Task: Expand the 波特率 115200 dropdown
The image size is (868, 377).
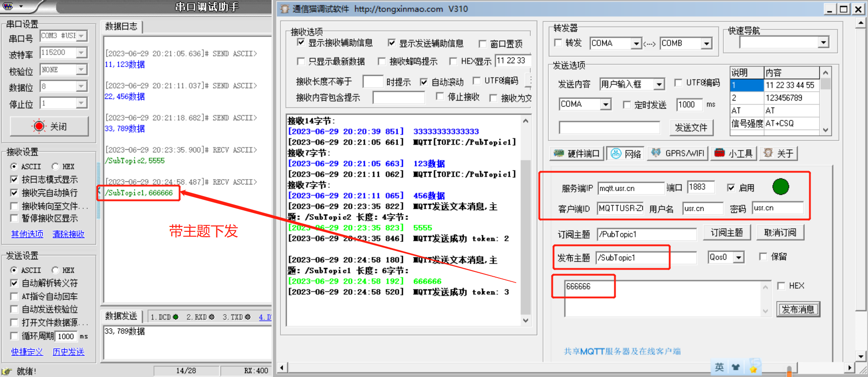Action: point(81,53)
